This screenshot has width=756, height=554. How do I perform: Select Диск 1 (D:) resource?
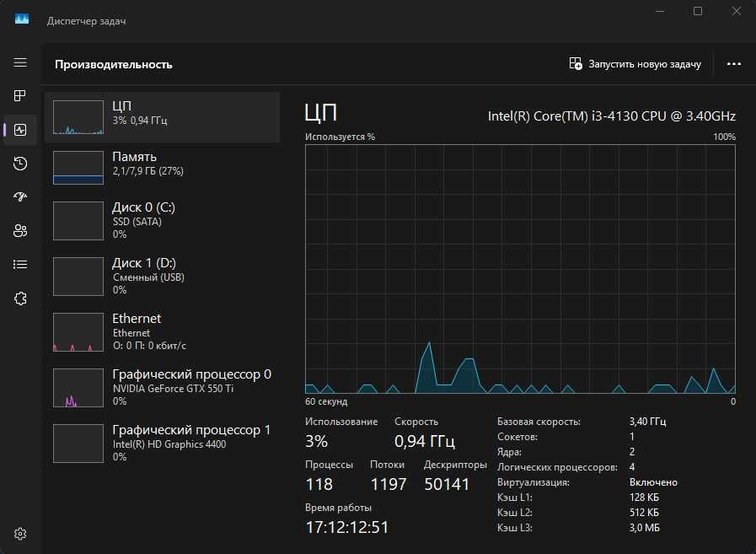tap(162, 276)
